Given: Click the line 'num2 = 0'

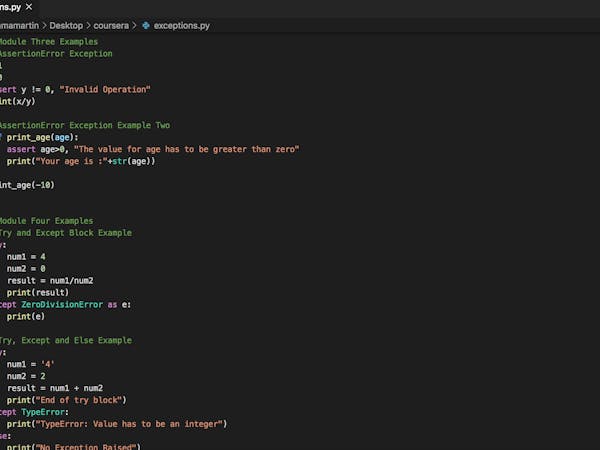Looking at the screenshot, I should click(x=26, y=269).
